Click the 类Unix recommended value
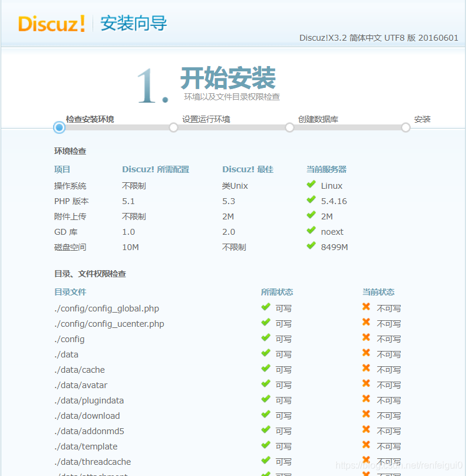Screen dimensions: 468x476 point(235,186)
